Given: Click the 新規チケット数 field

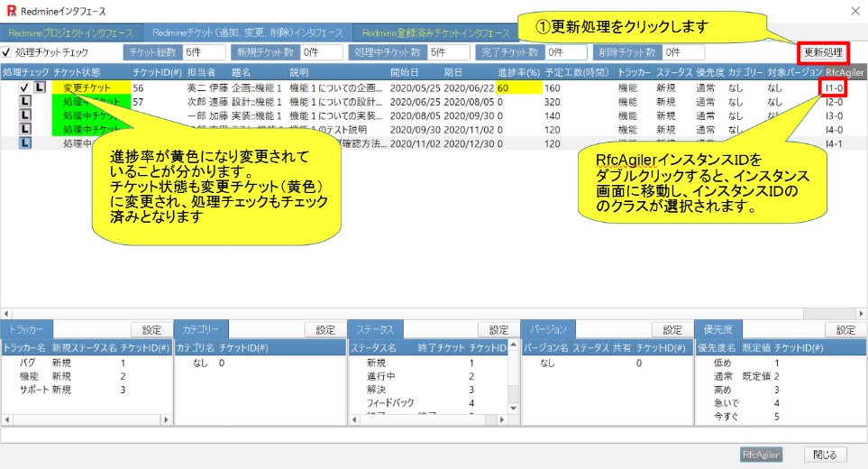Looking at the screenshot, I should click(322, 52).
